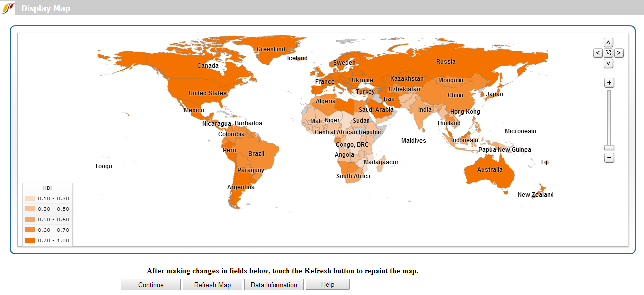The width and height of the screenshot is (644, 295).
Task: Click the pan down arrow icon
Action: (608, 63)
